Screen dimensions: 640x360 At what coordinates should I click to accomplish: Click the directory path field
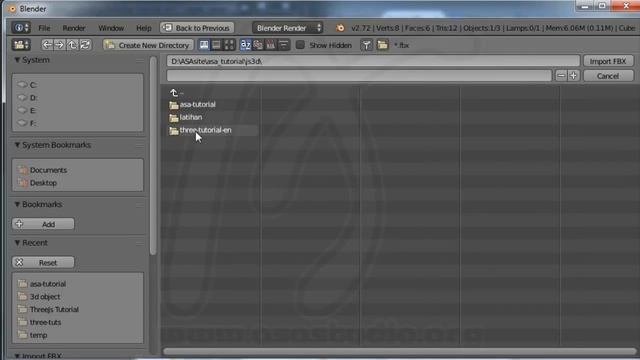(373, 61)
